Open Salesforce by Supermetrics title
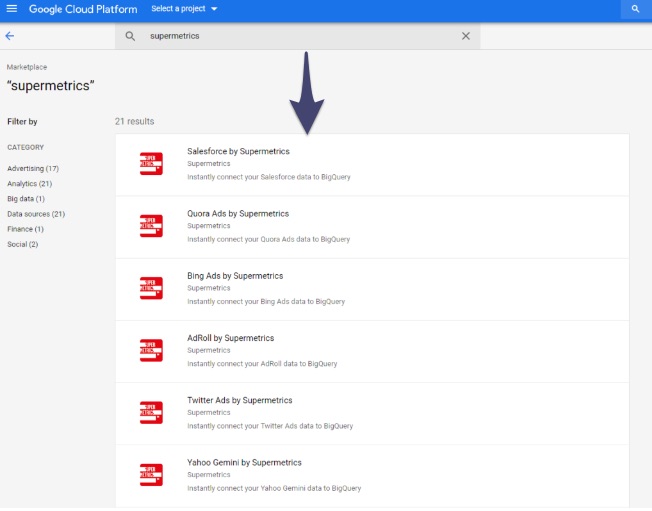The image size is (652, 511). point(238,151)
